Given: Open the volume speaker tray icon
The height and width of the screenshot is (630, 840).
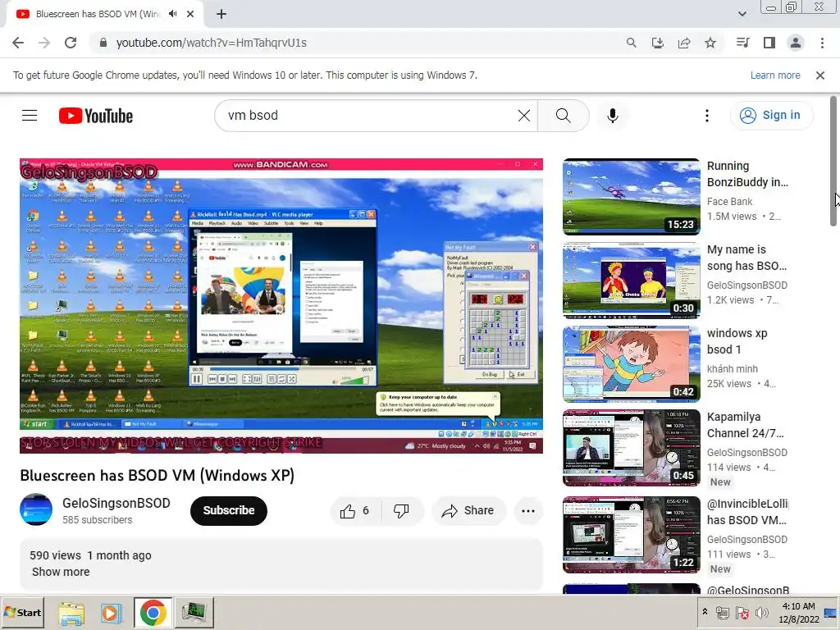Looking at the screenshot, I should pos(762,612).
